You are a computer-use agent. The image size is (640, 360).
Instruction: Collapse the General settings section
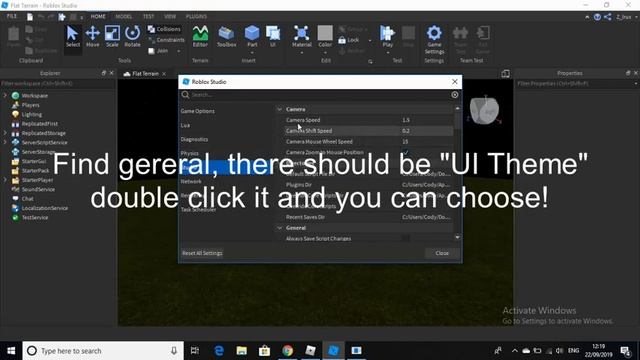tap(280, 228)
